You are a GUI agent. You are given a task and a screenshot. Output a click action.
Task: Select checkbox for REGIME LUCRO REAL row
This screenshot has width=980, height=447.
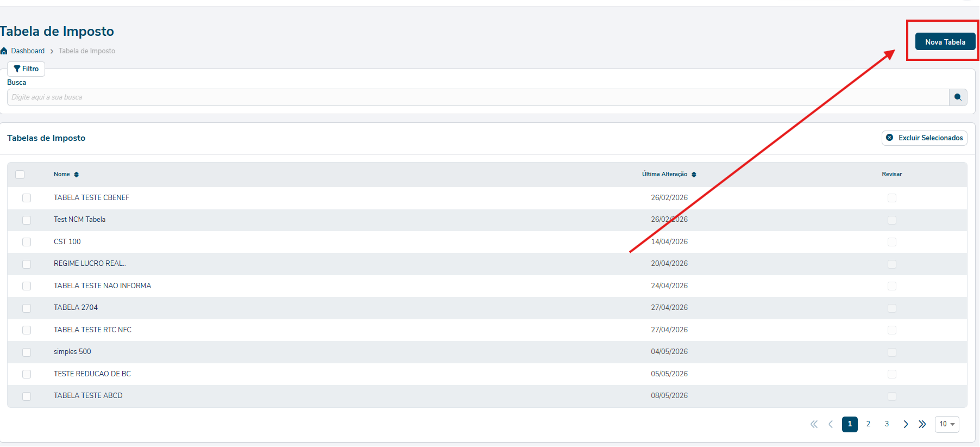[27, 264]
